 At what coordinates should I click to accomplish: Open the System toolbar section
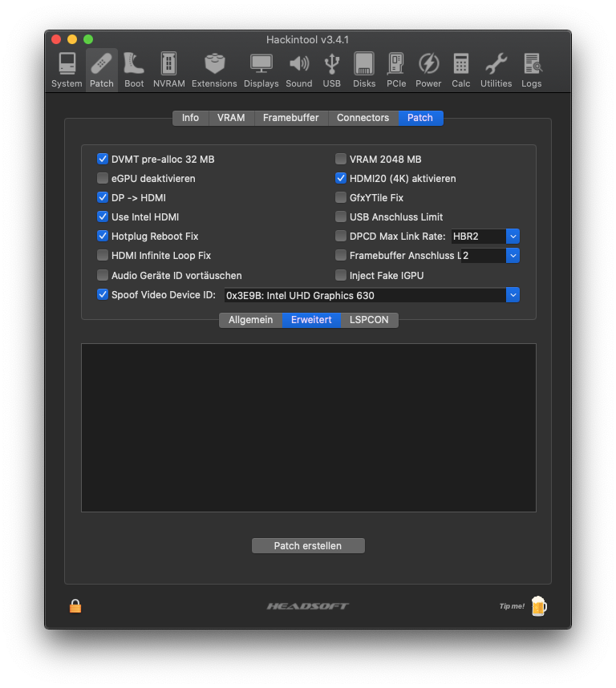click(67, 71)
